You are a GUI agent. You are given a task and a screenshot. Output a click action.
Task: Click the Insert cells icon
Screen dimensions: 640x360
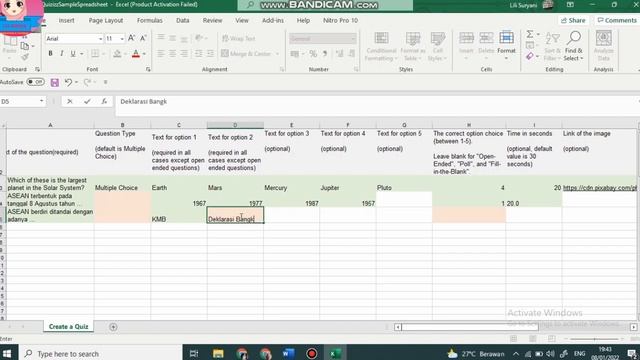pyautogui.click(x=466, y=38)
